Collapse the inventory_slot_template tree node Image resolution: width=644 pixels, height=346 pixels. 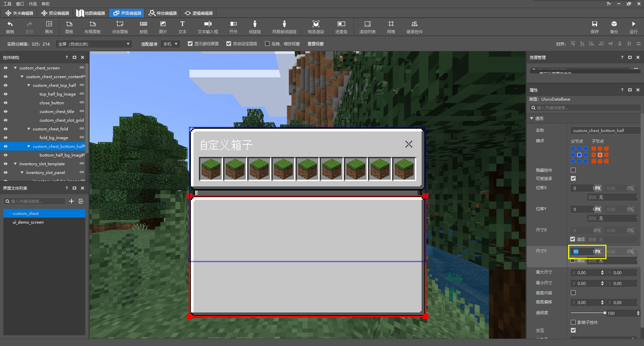tap(15, 164)
